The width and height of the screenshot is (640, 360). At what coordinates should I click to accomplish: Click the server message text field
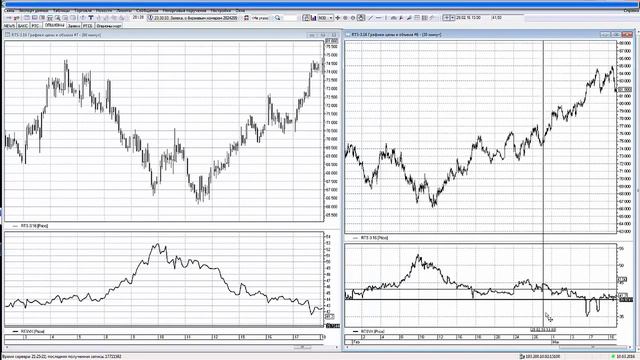192,18
